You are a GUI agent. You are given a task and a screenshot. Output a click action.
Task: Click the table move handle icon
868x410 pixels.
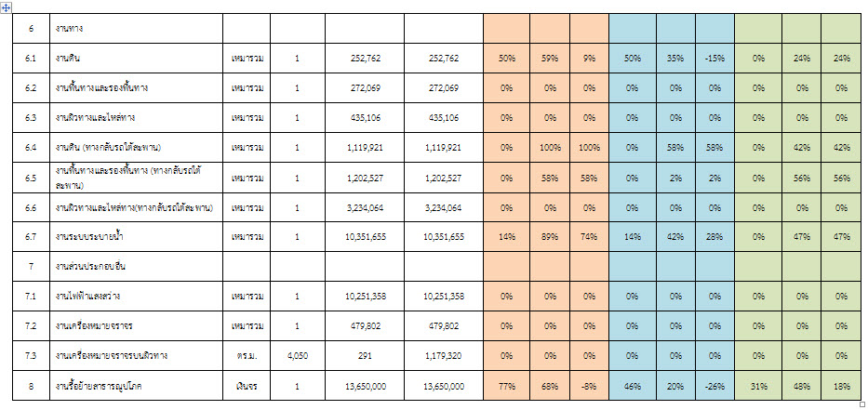click(7, 7)
